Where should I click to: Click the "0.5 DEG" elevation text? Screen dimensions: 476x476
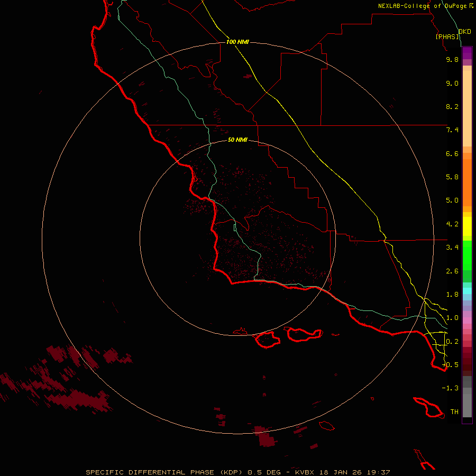pos(264,472)
